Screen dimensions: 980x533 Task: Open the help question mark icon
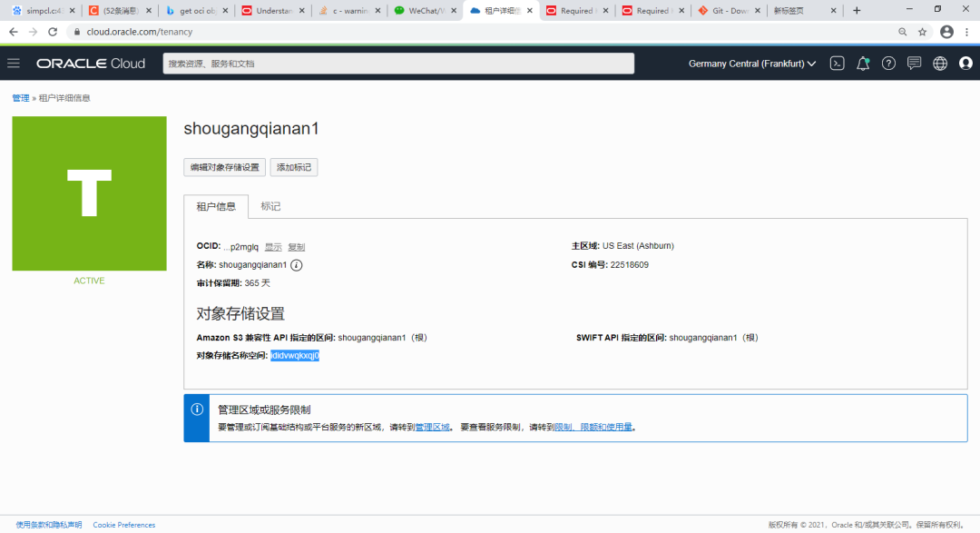888,64
